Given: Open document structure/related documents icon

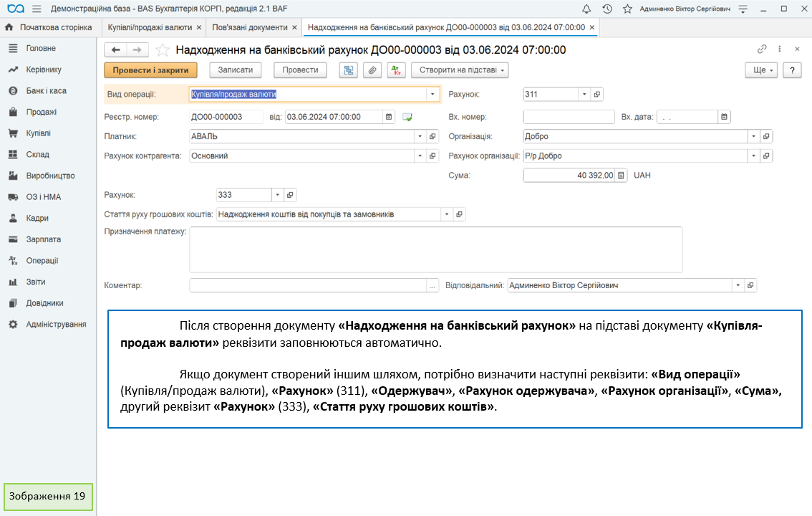Looking at the screenshot, I should pos(349,70).
